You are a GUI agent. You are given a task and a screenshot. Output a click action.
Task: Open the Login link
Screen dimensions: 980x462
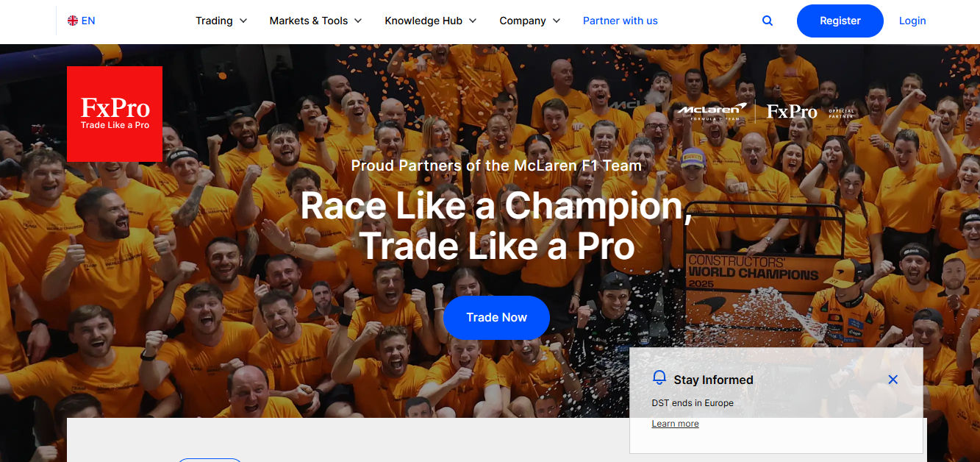coord(912,21)
